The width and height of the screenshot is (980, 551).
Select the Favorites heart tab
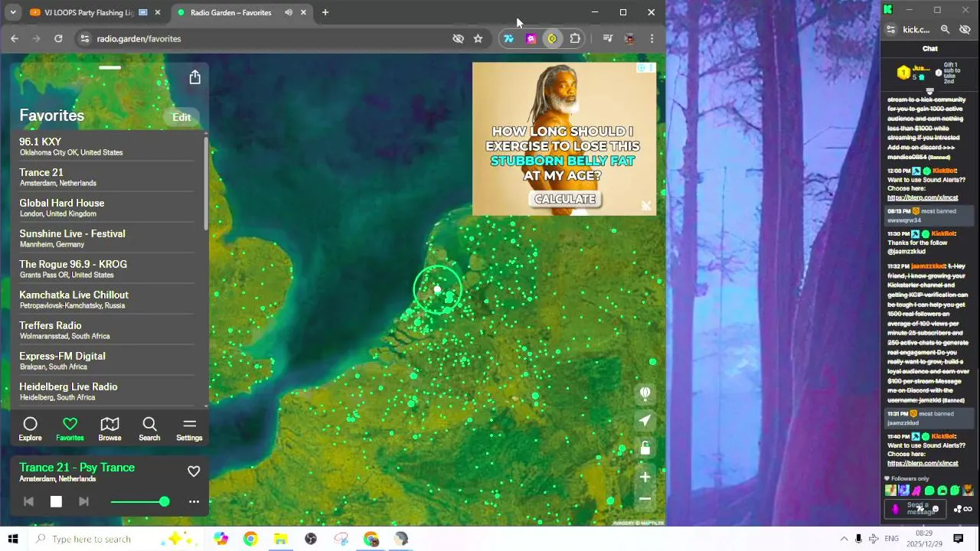pos(70,429)
